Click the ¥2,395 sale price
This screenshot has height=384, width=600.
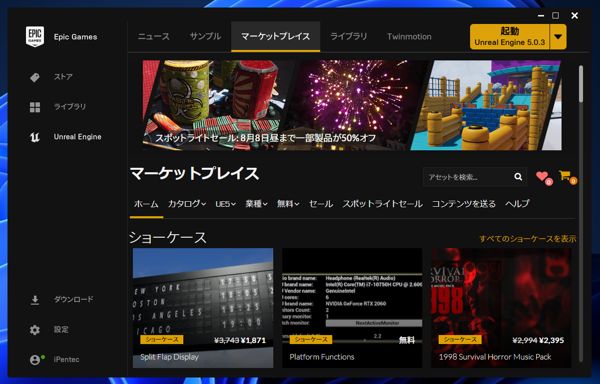[551, 340]
